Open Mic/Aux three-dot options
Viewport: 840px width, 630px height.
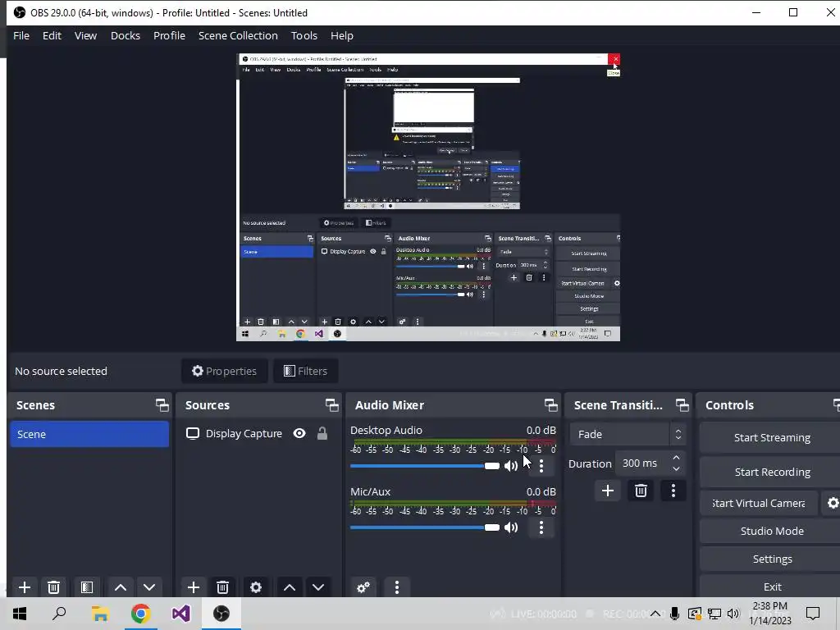[x=541, y=527]
